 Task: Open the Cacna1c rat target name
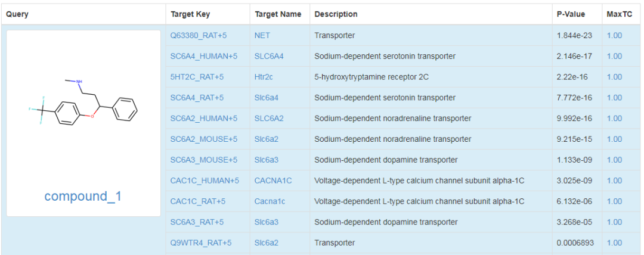[270, 201]
